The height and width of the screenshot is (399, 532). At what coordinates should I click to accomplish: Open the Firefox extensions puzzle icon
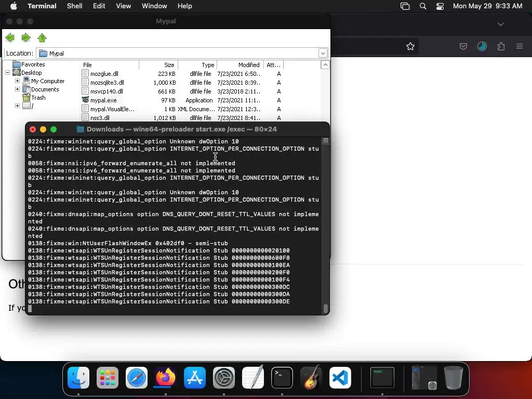(x=501, y=46)
